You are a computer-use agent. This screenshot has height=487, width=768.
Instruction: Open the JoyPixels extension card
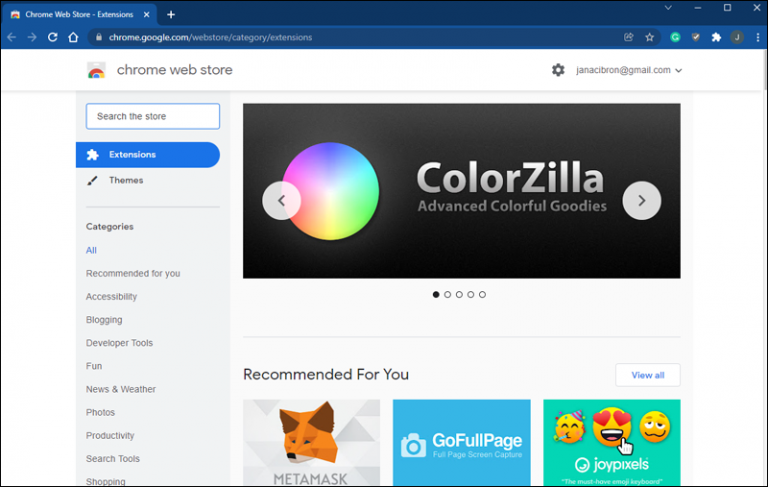click(x=612, y=442)
